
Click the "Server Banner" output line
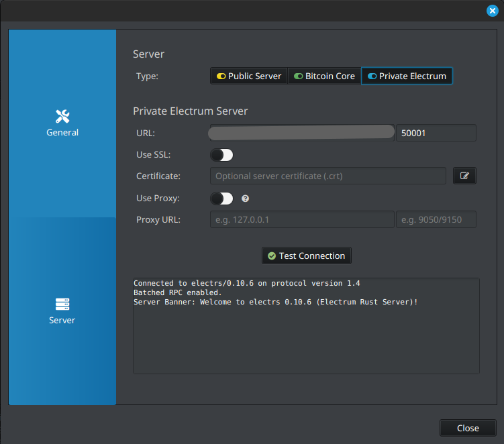click(275, 302)
